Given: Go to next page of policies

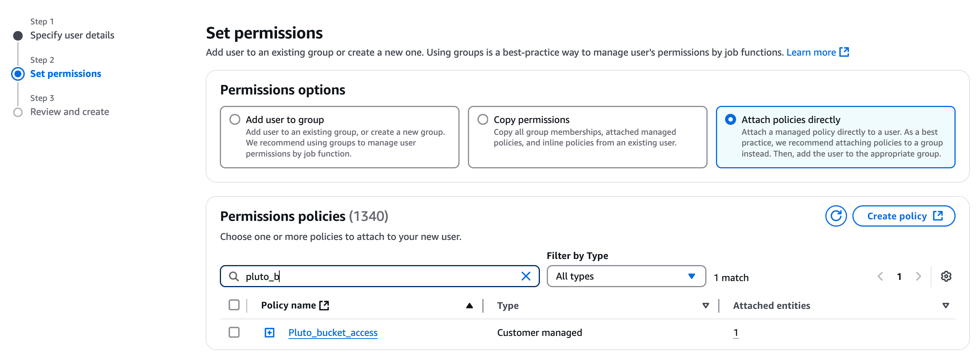Looking at the screenshot, I should (x=919, y=276).
